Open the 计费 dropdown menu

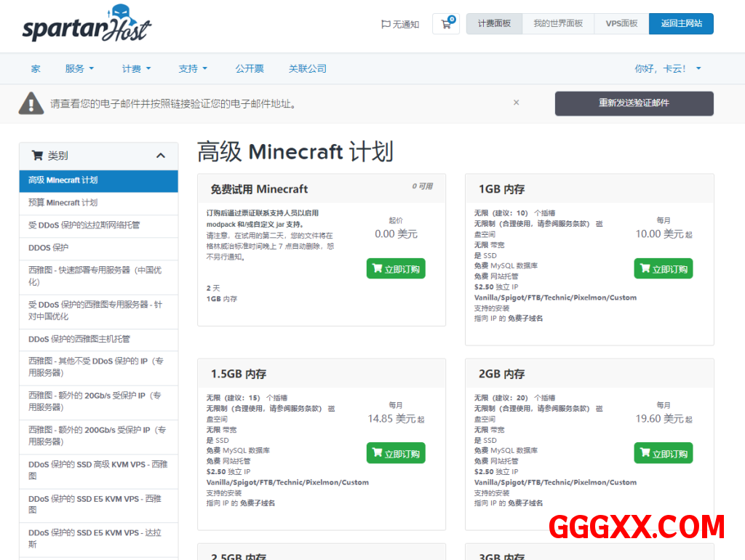pyautogui.click(x=136, y=69)
